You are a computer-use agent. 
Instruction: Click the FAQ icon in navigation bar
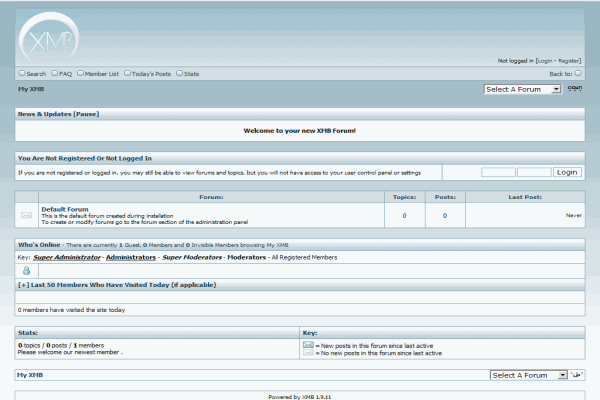pyautogui.click(x=55, y=73)
